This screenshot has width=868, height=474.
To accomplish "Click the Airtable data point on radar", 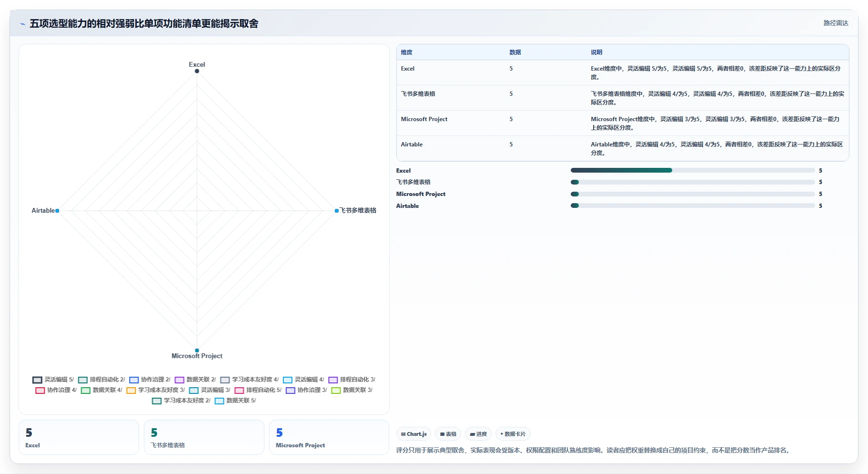I will click(x=57, y=210).
